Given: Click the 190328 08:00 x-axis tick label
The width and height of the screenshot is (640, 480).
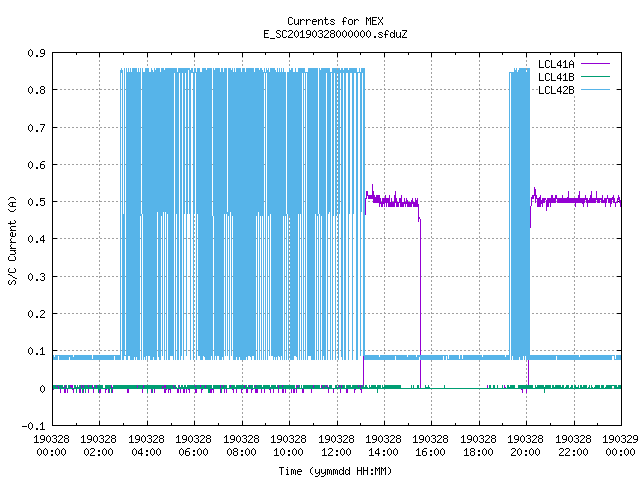Looking at the screenshot, I should (241, 446).
